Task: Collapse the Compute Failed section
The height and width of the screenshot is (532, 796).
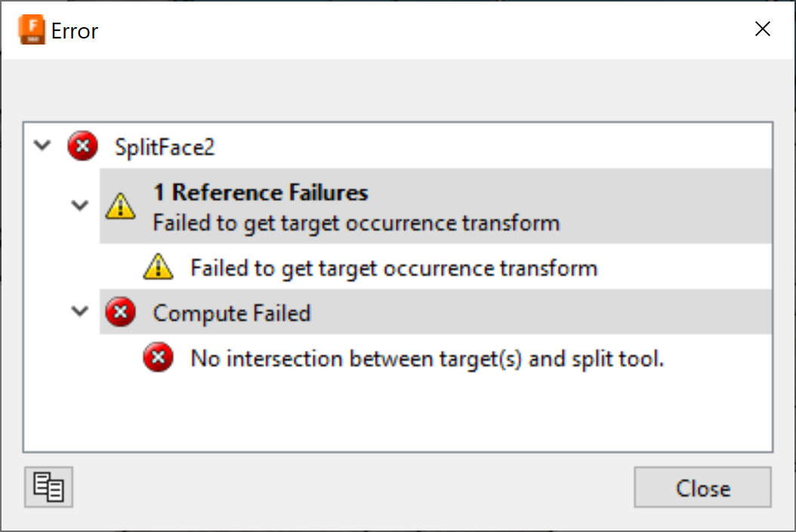Action: click(79, 311)
